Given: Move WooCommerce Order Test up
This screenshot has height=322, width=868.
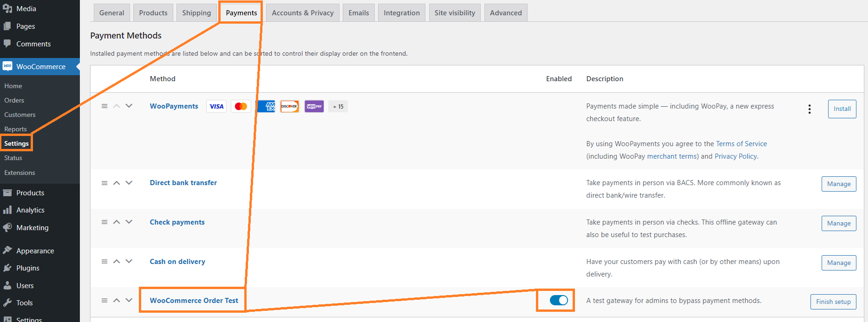Looking at the screenshot, I should pos(117,300).
